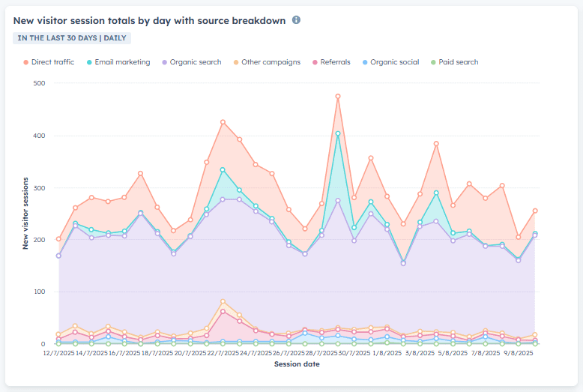Click the info icon beside the chart title
This screenshot has height=392, width=583.
[x=296, y=20]
